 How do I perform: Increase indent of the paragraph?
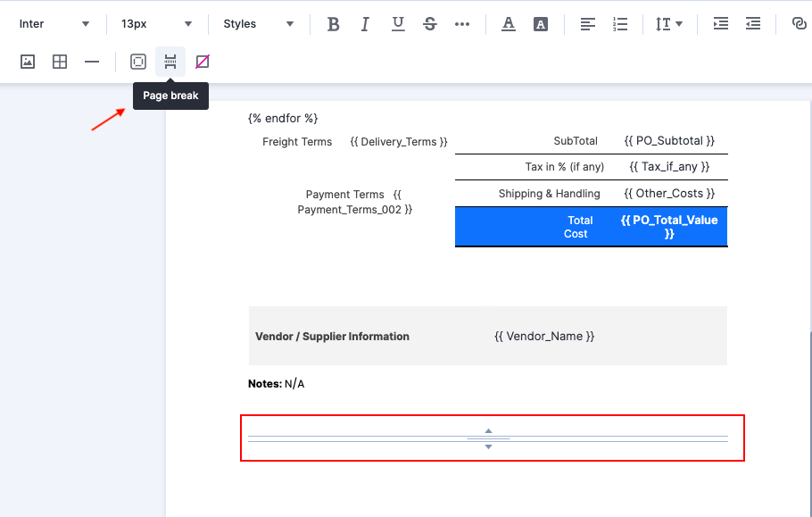721,24
